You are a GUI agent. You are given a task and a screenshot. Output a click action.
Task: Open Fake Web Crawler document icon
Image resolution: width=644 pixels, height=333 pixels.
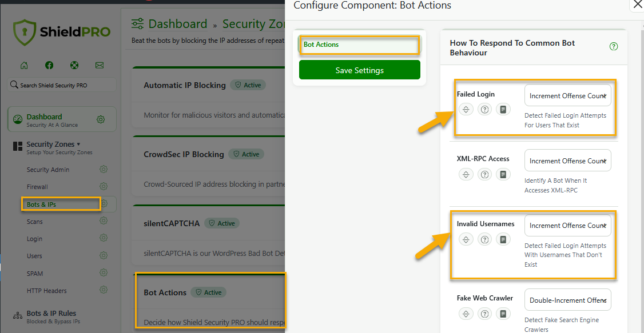tap(503, 314)
